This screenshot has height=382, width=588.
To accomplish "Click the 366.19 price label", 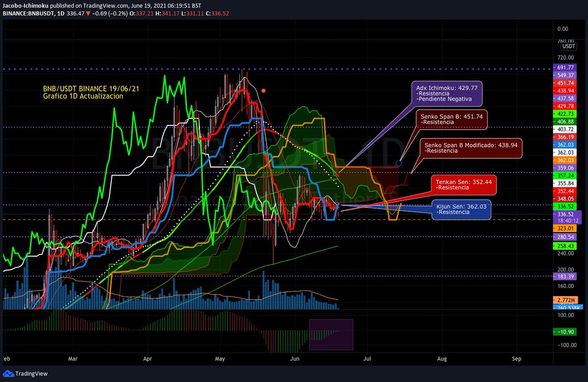I will tap(566, 137).
